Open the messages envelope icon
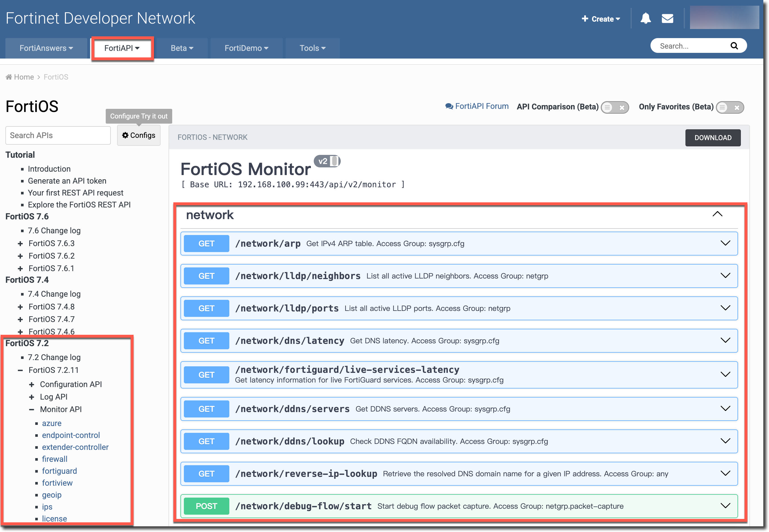769x532 pixels. click(667, 19)
